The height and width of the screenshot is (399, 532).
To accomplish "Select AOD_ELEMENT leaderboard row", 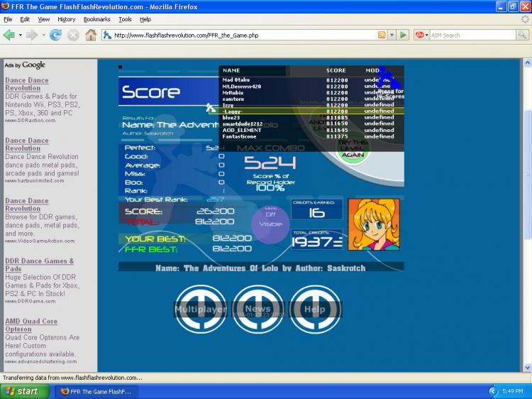I will point(311,130).
